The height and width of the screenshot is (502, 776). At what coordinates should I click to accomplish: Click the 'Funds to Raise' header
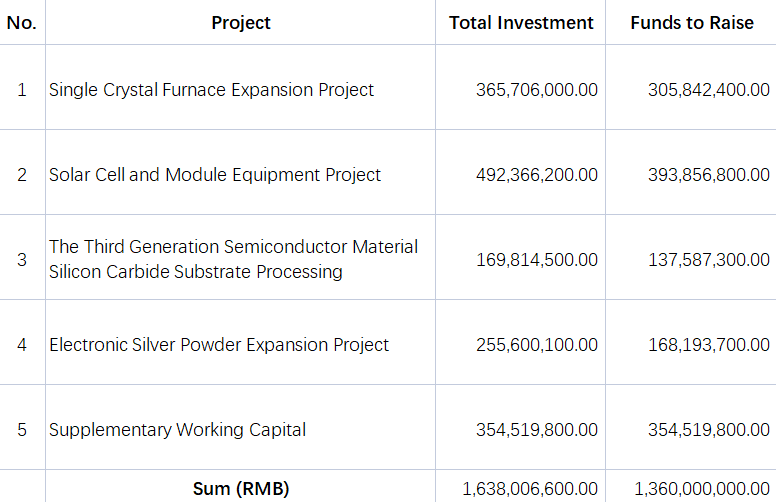[x=691, y=22]
